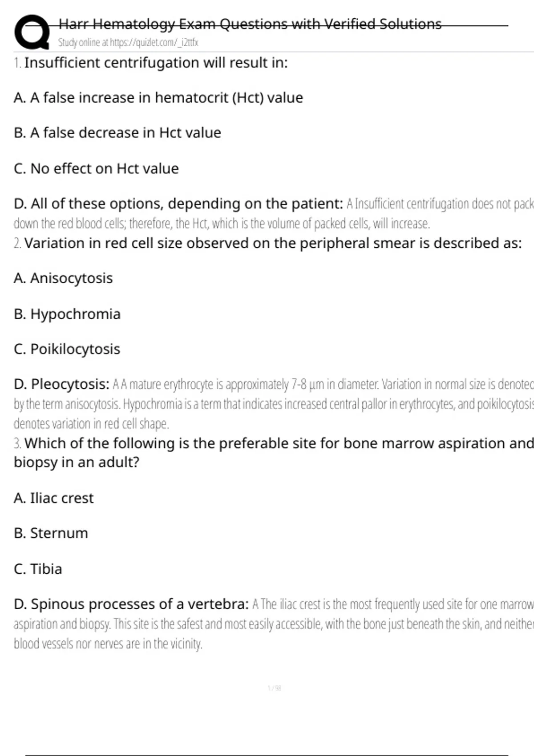The width and height of the screenshot is (534, 756).
Task: Click the page number indicator at bottom
Action: coord(274,688)
